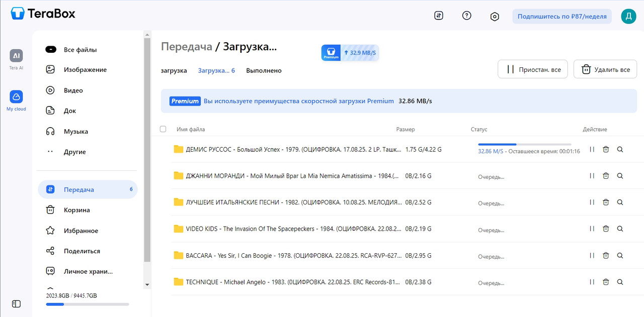Locate BACCARA folder with search icon
Viewport: 644px width, 317px height.
coord(620,255)
